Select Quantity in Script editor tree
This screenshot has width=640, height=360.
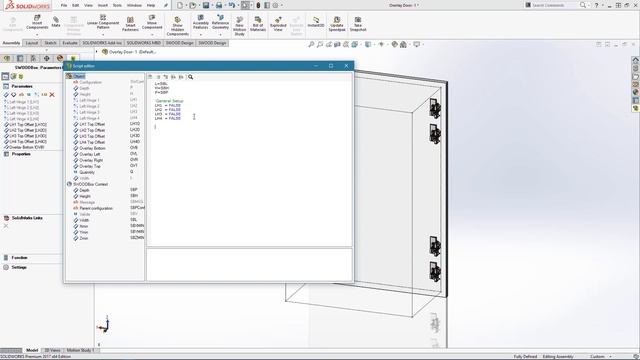click(x=87, y=172)
